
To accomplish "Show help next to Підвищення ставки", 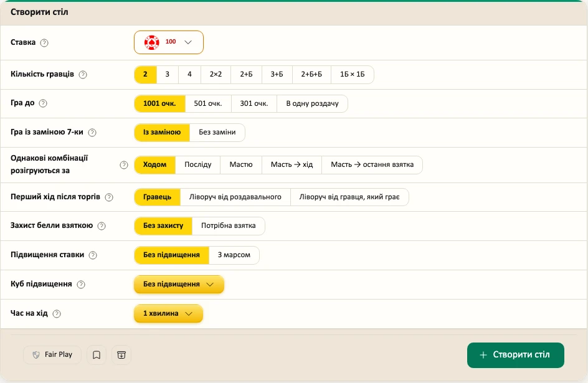I will 93,255.
